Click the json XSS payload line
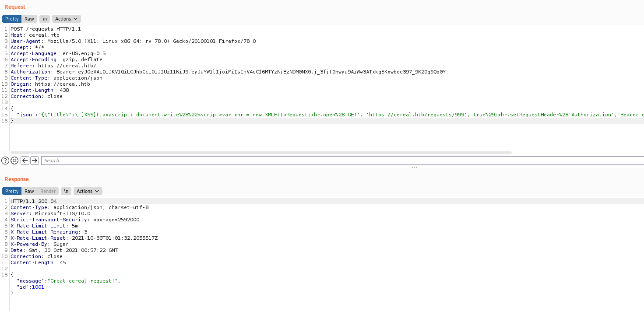The image size is (644, 311). point(330,115)
